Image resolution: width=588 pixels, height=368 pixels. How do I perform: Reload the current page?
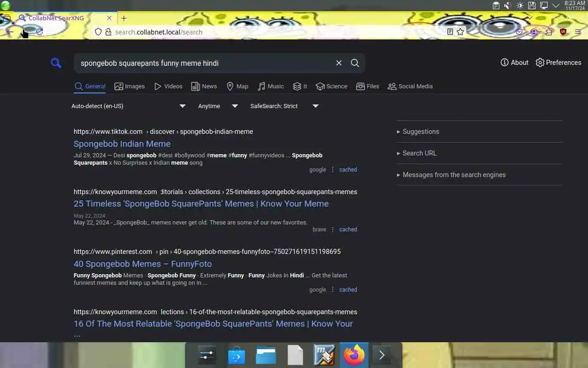tap(40, 32)
